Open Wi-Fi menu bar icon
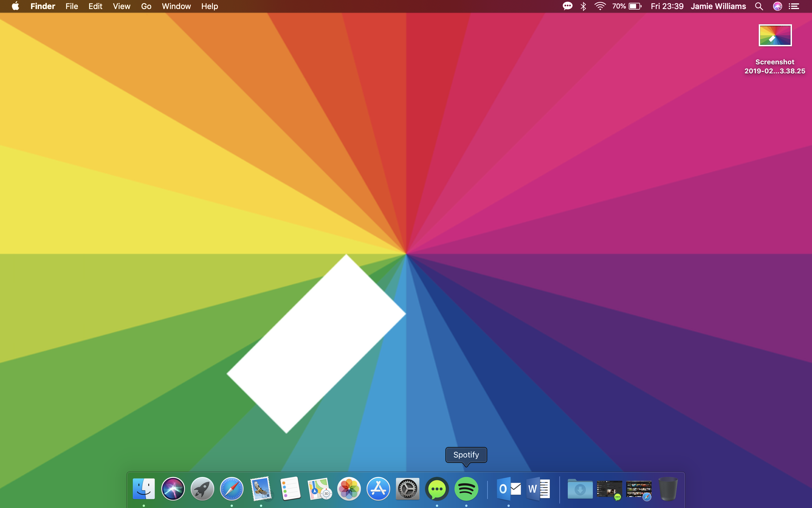812x508 pixels. click(x=600, y=6)
